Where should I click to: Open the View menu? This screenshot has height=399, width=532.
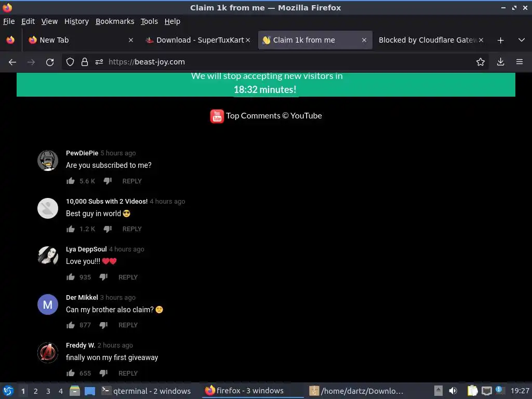point(49,21)
